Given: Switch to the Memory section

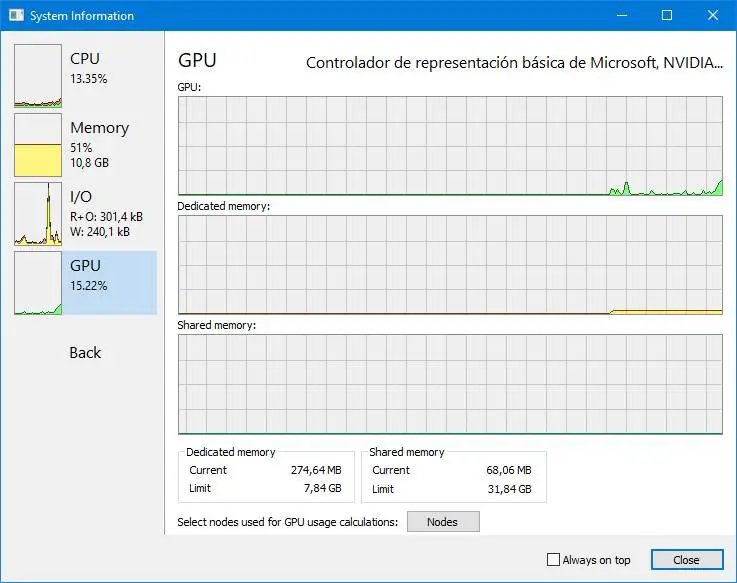Looking at the screenshot, I should click(99, 128).
